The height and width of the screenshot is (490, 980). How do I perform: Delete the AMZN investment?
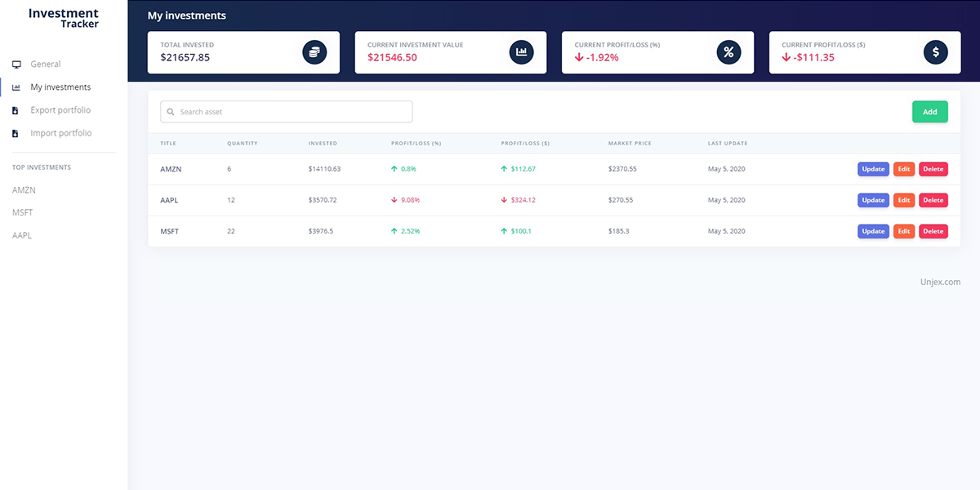click(x=933, y=169)
